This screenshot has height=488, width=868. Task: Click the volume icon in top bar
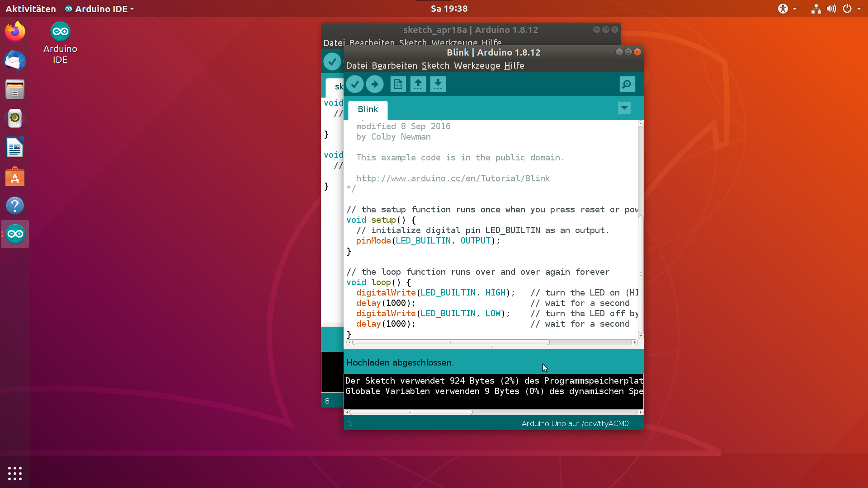point(831,9)
